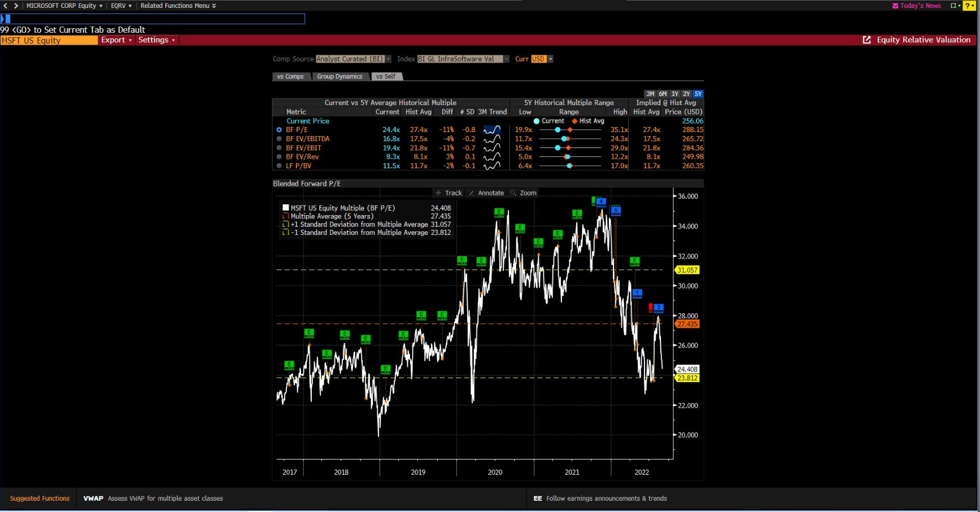Open blue event marker number 3
Viewport: 980px width, 512px height.
pyautogui.click(x=659, y=308)
